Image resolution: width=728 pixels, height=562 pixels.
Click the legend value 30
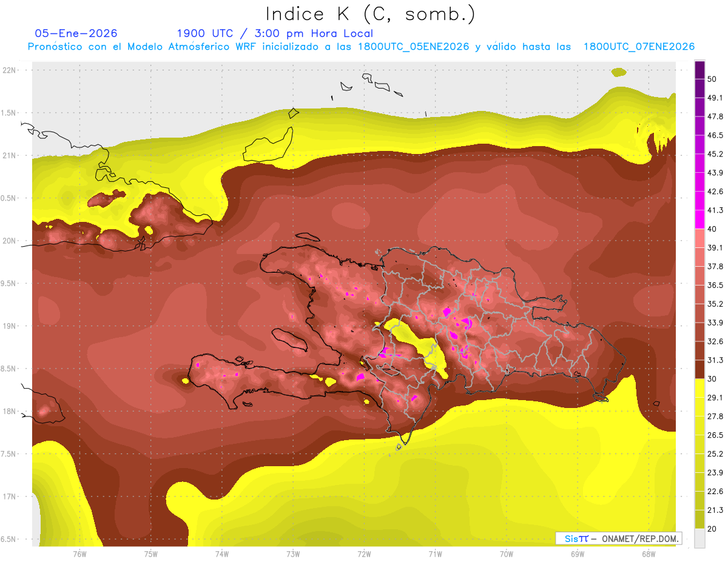[x=712, y=379]
